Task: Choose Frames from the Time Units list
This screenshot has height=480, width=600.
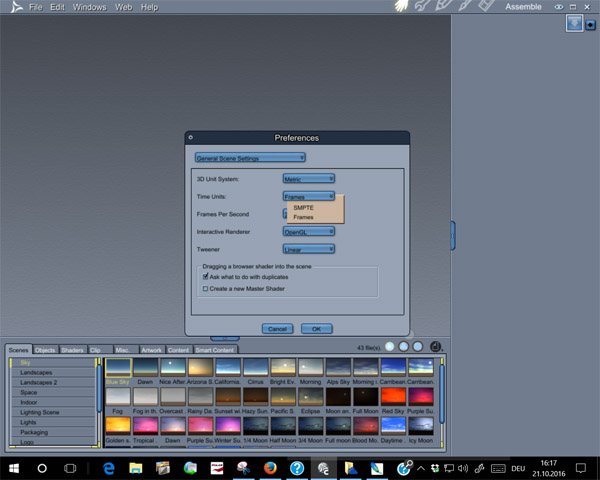Action: 303,217
